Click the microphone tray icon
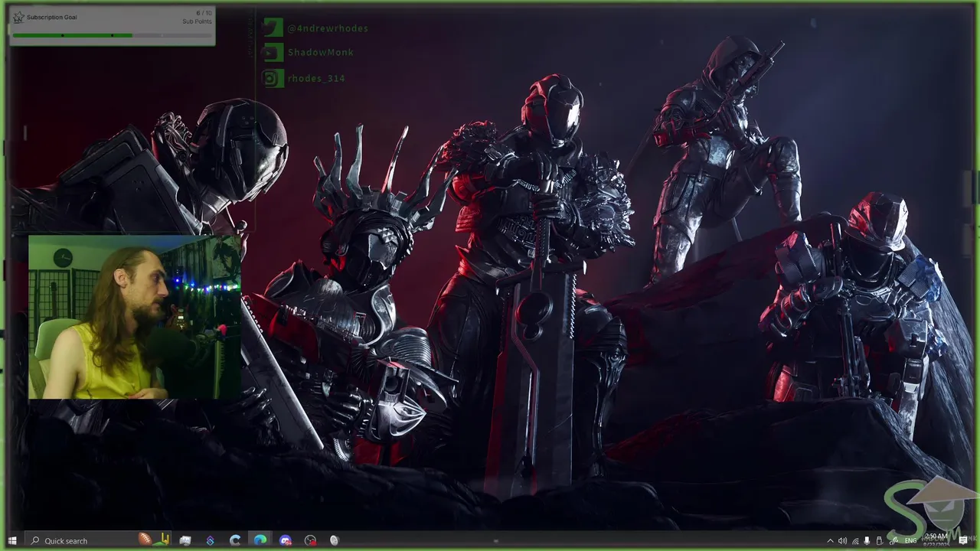 pos(867,541)
